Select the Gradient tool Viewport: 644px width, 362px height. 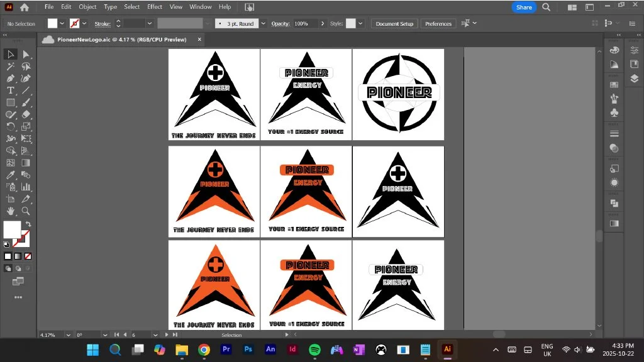point(26,163)
